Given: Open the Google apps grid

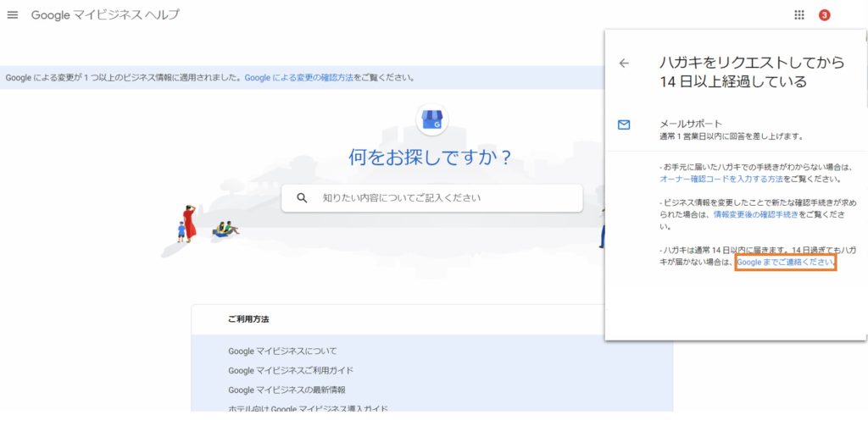Looking at the screenshot, I should coord(798,15).
